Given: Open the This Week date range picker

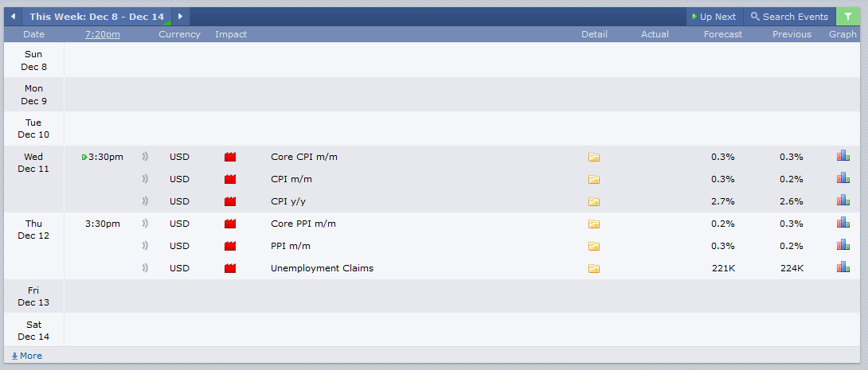Looking at the screenshot, I should (97, 17).
